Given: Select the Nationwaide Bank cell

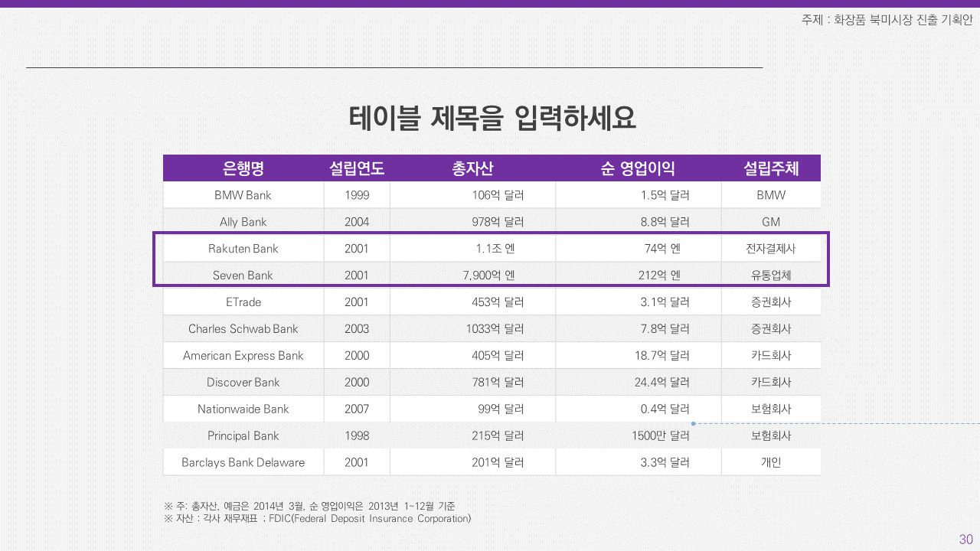Looking at the screenshot, I should coord(243,409).
